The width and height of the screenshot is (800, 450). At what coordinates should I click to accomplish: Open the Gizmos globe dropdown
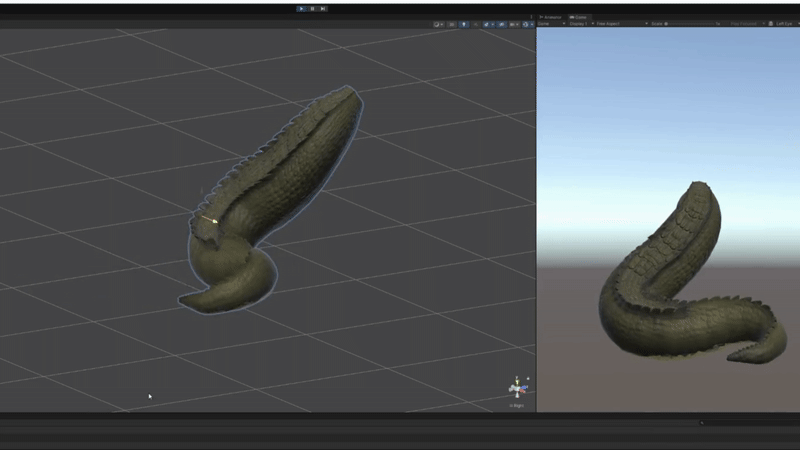click(x=528, y=24)
